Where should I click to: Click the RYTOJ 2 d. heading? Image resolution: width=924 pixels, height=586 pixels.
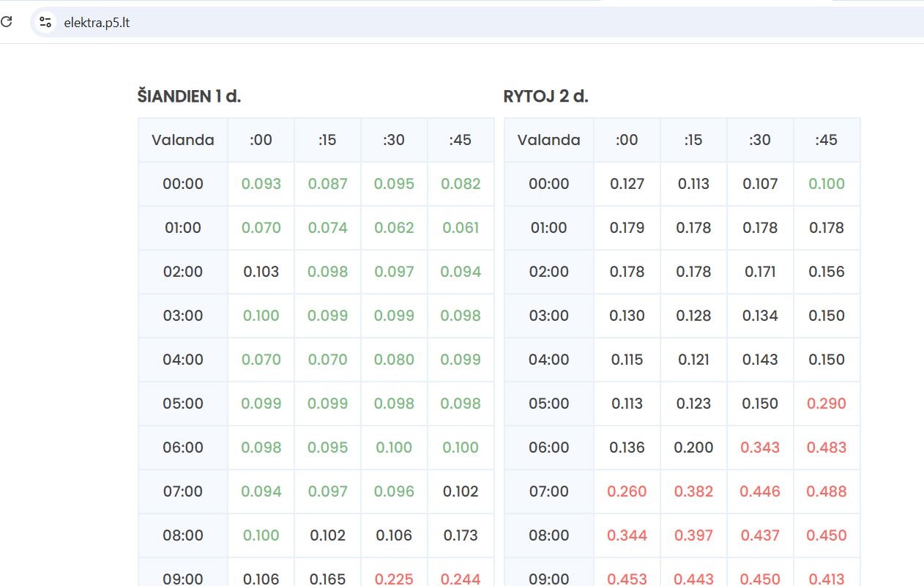click(x=545, y=96)
